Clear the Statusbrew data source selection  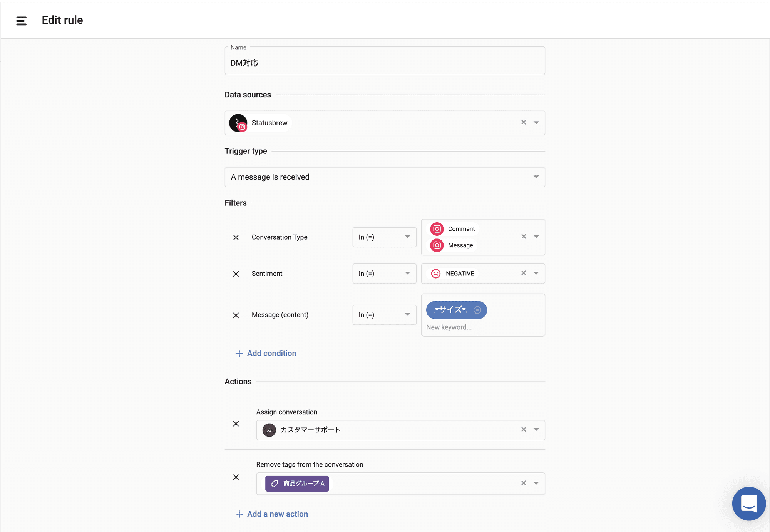pyautogui.click(x=524, y=122)
